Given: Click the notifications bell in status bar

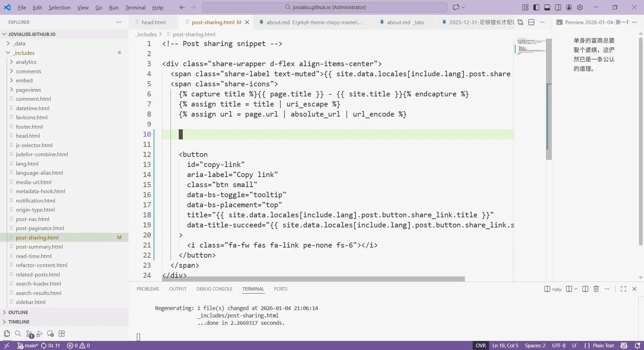Looking at the screenshot, I should [x=637, y=345].
